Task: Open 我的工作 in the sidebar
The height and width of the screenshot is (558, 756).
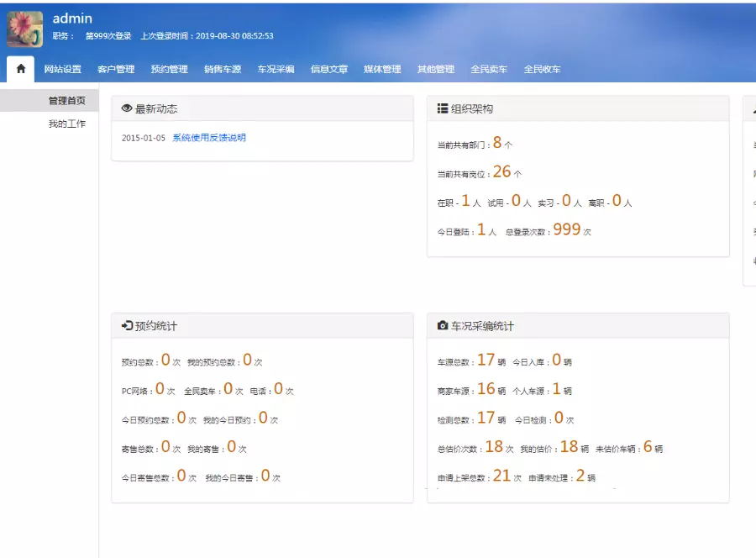Action: (66, 124)
